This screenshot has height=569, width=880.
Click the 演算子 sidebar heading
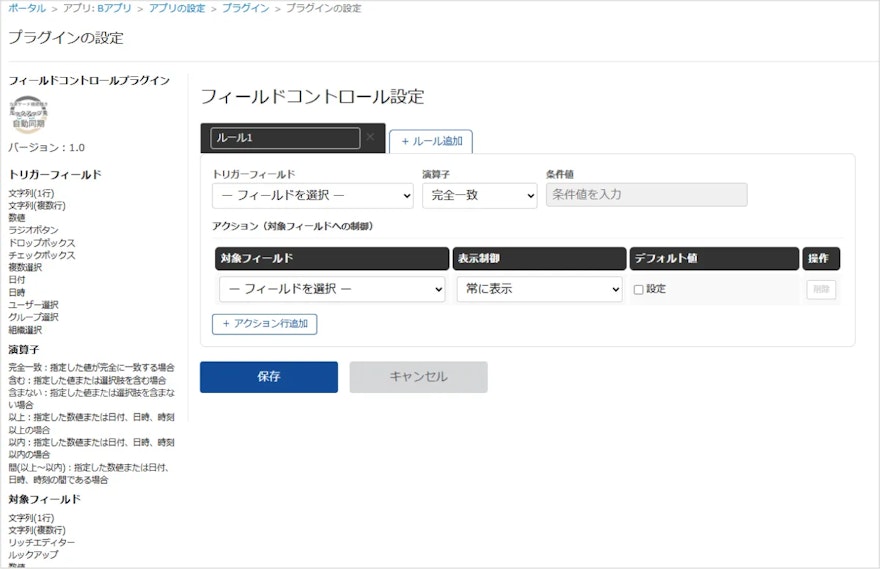pos(24,350)
